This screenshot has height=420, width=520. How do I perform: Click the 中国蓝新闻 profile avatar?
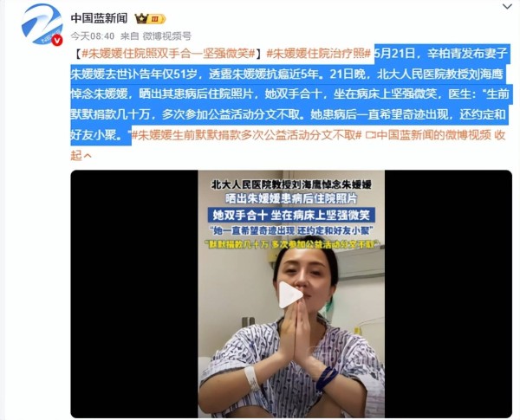[42, 24]
